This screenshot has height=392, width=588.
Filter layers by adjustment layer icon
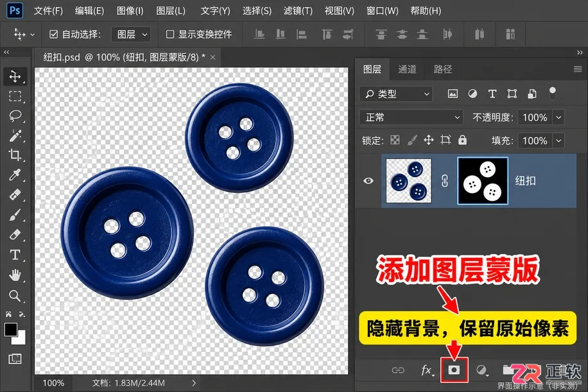(x=472, y=94)
